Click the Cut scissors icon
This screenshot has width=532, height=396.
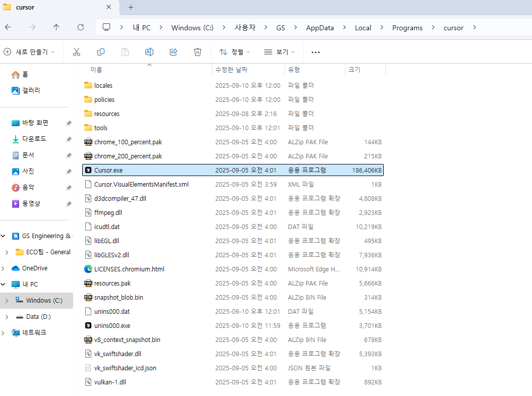77,52
